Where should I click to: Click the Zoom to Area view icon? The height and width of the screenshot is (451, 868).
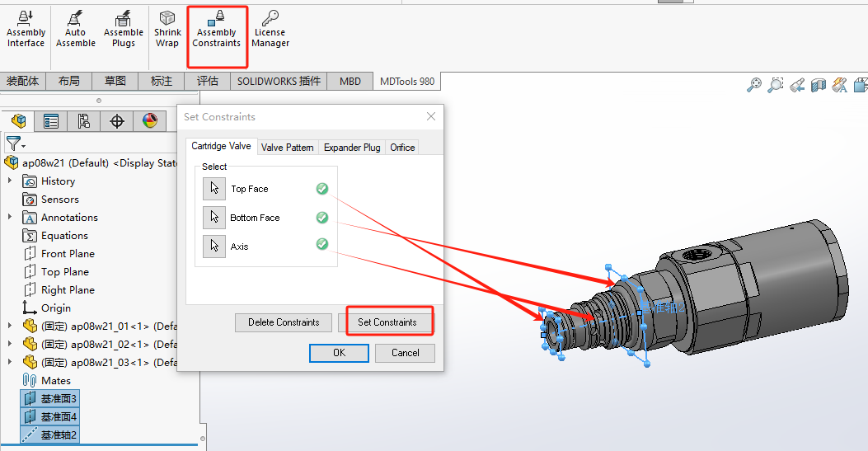click(776, 85)
